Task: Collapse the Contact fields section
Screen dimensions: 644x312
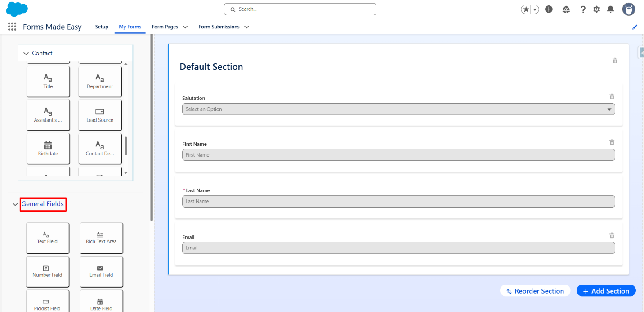Action: click(26, 54)
